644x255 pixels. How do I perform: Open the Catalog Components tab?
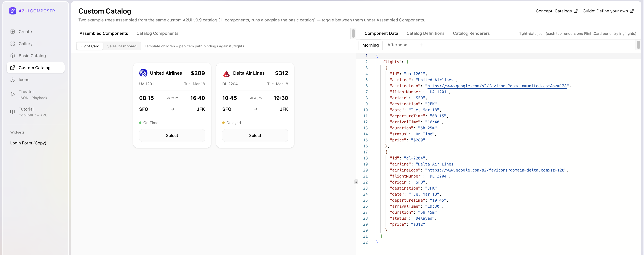(157, 33)
